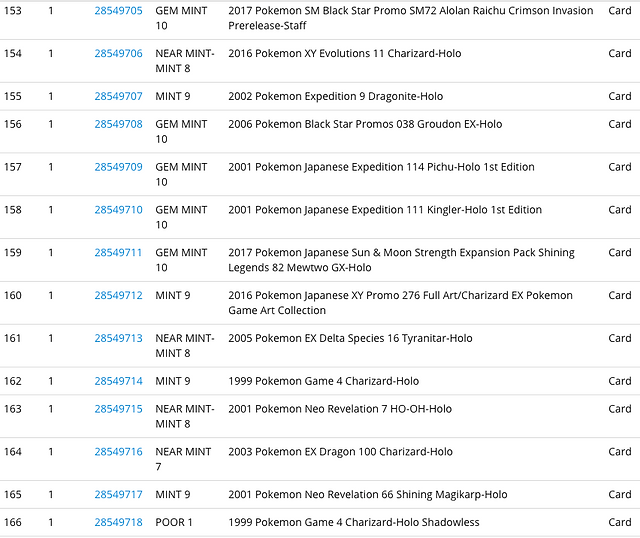Image resolution: width=640 pixels, height=538 pixels.
Task: Select 'NEAR MINT-MINT 8' grade in row 163
Action: coord(185,416)
